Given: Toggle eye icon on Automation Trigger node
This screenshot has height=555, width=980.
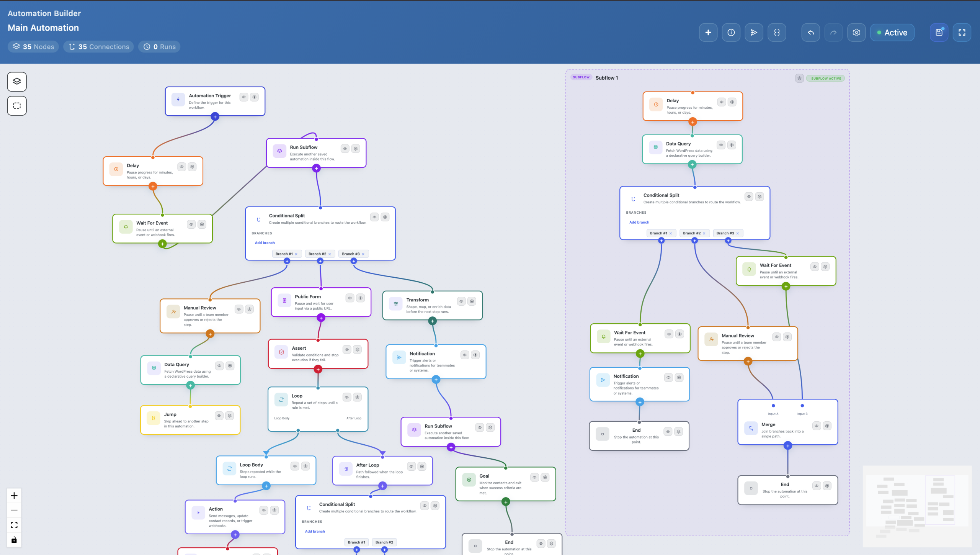Looking at the screenshot, I should pos(244,97).
